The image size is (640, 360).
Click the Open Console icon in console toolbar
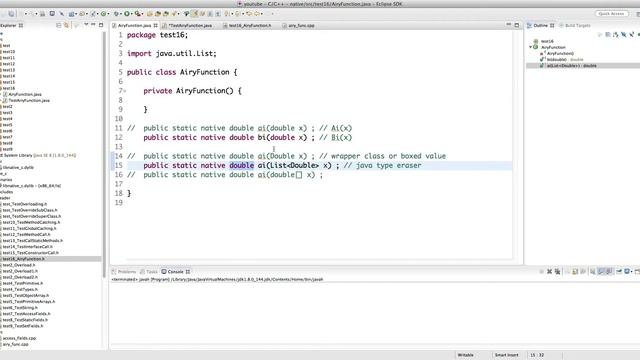click(637, 271)
